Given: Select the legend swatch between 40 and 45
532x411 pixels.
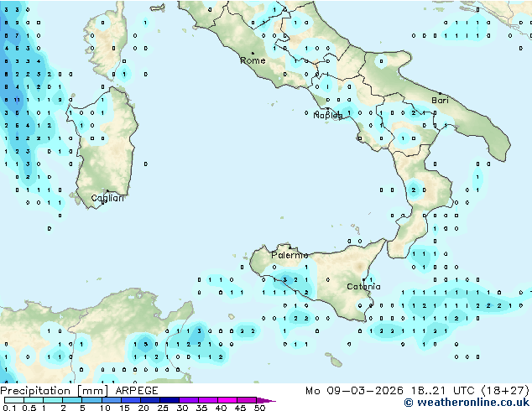Looking at the screenshot, I should point(227,400).
